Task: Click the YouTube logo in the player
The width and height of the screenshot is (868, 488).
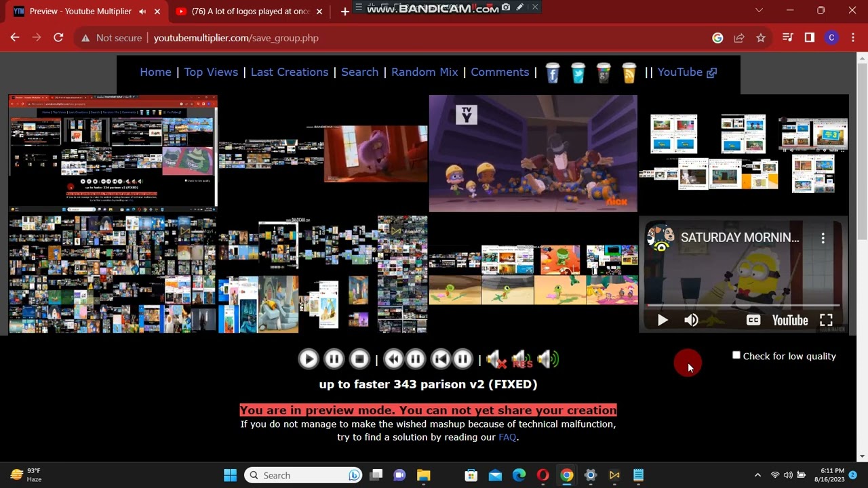Action: [790, 320]
